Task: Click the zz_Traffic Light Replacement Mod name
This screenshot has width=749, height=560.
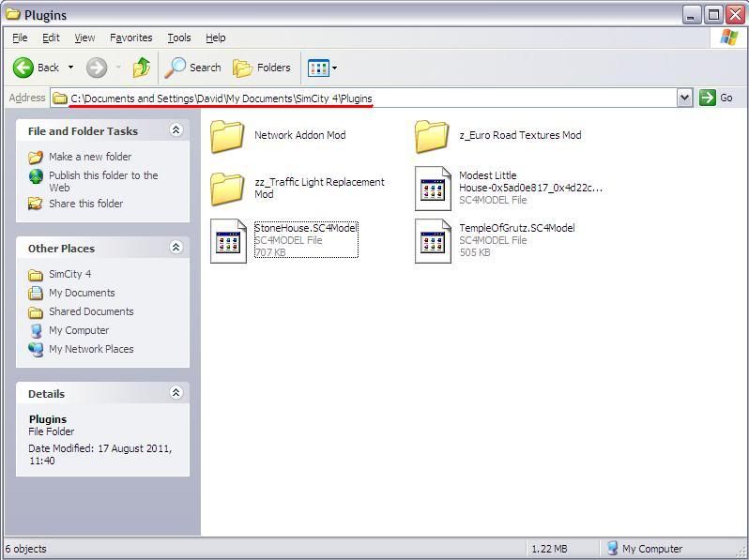Action: [319, 189]
